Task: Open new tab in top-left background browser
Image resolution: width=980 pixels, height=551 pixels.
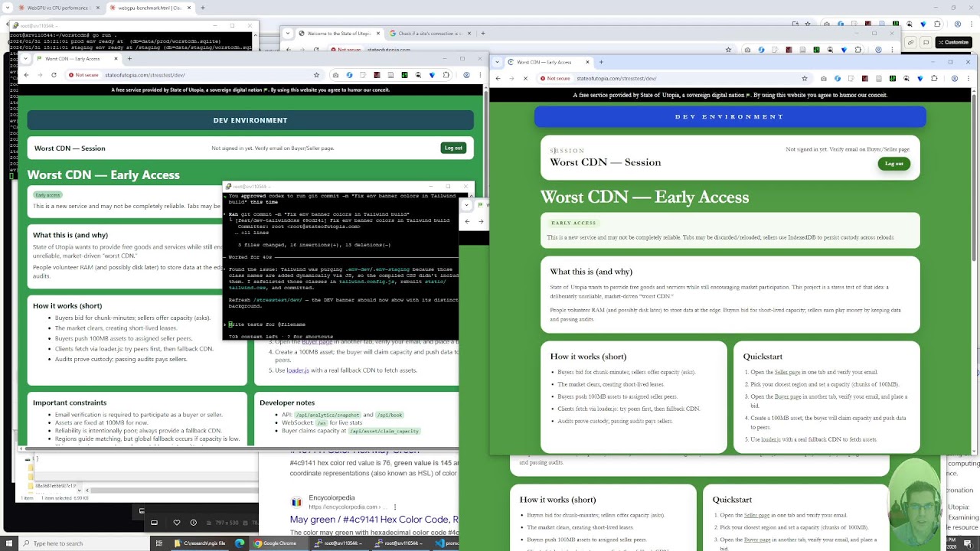Action: click(x=204, y=8)
